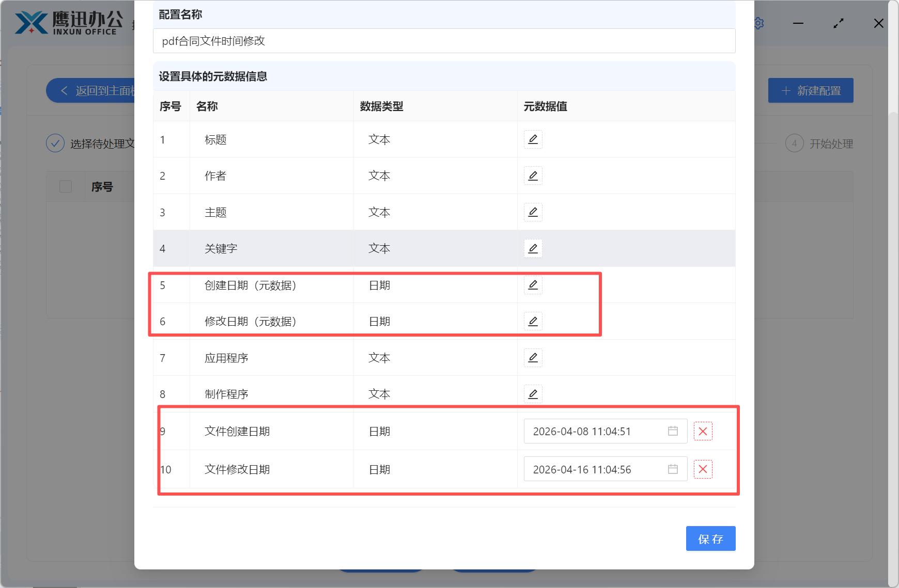Screen dimensions: 899x588
Task: Open calendar picker for 文件修改日期
Action: point(672,469)
